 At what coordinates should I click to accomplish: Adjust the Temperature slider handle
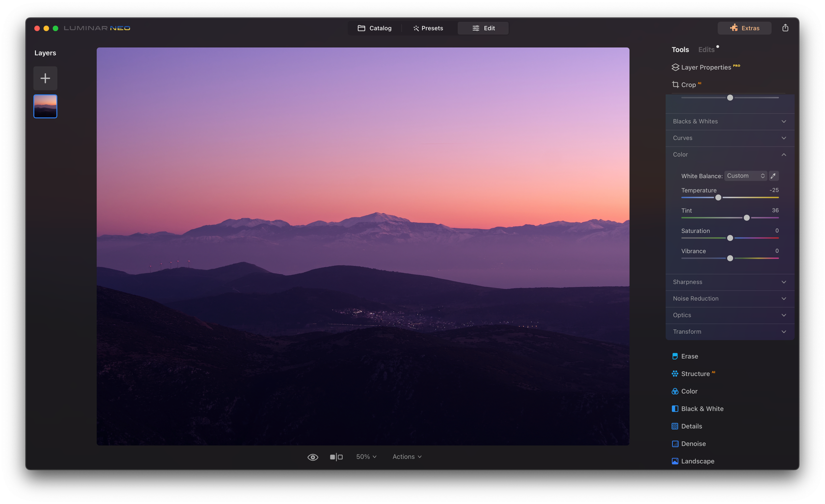tap(718, 197)
